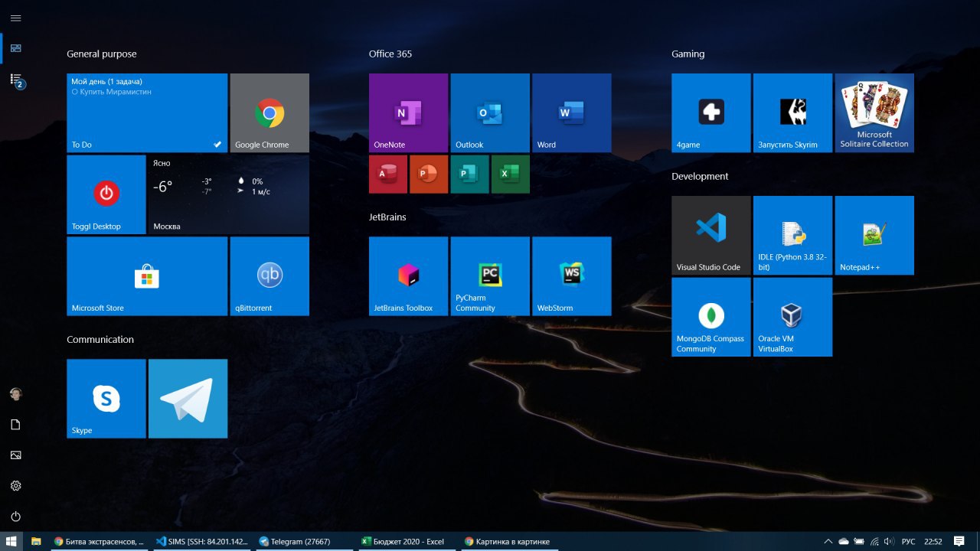Open OneNote tile
The image size is (980, 551).
408,112
